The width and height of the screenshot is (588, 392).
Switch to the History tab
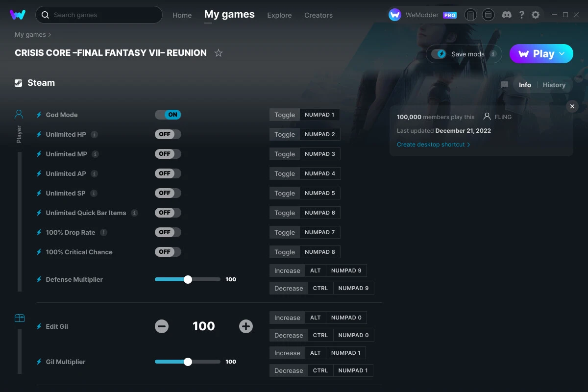[x=554, y=85]
